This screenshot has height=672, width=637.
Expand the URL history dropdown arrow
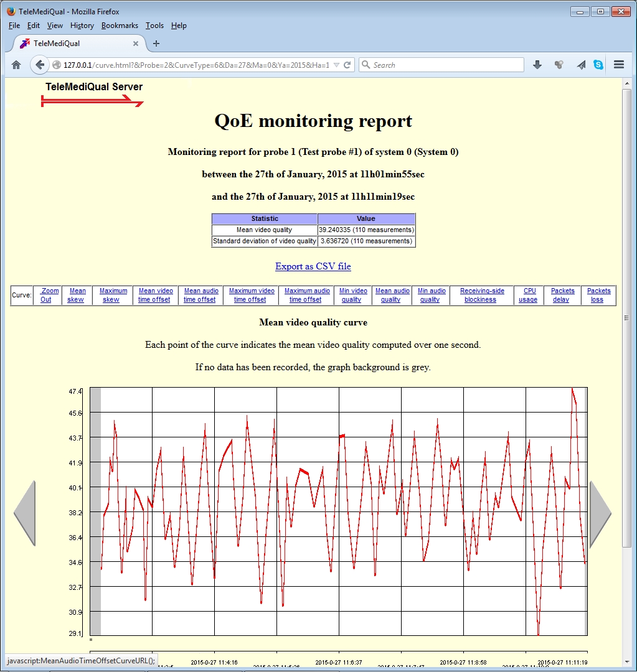[336, 65]
